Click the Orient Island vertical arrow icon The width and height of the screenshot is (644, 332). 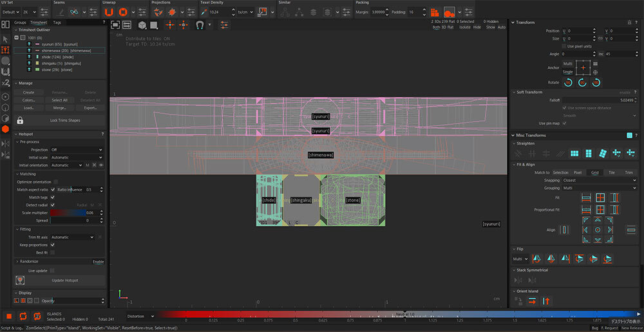(546, 301)
